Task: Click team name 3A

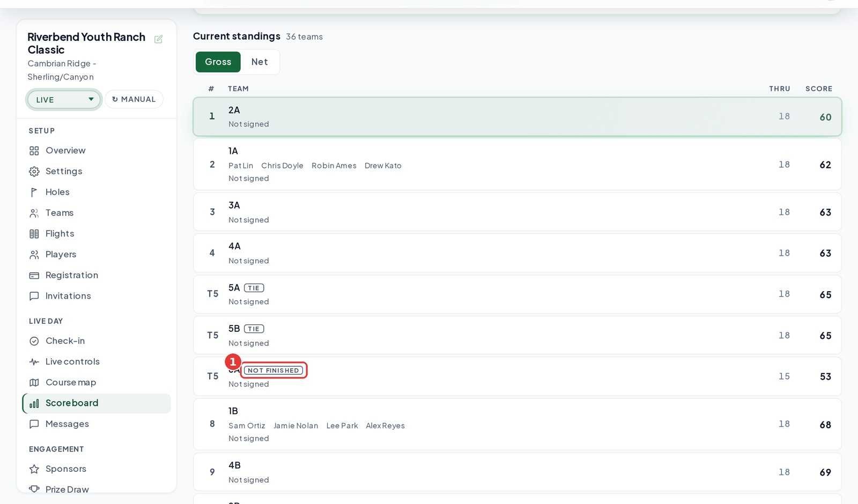Action: pyautogui.click(x=234, y=205)
